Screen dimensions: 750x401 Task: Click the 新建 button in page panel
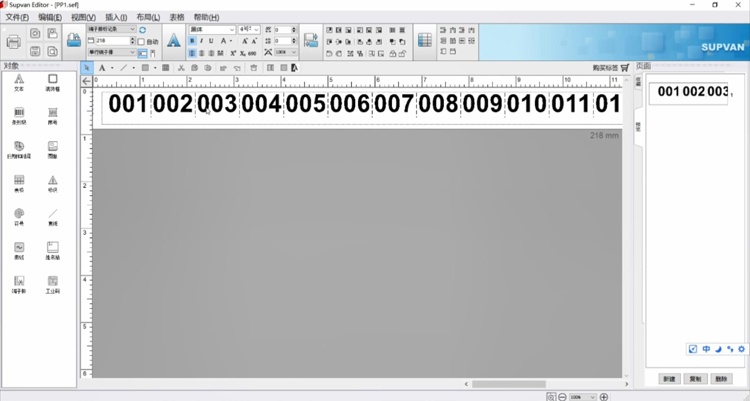pyautogui.click(x=670, y=379)
